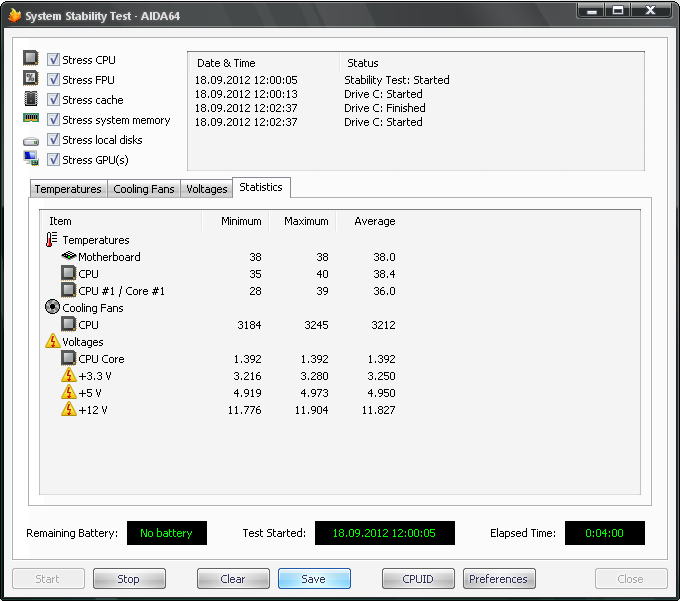Click the CPU #1 / Core #1 icon

point(69,290)
